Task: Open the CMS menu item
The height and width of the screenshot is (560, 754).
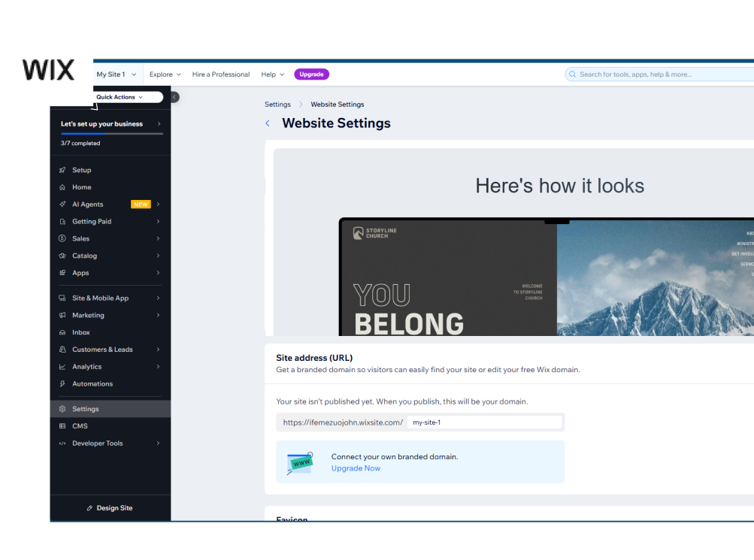Action: point(110,426)
